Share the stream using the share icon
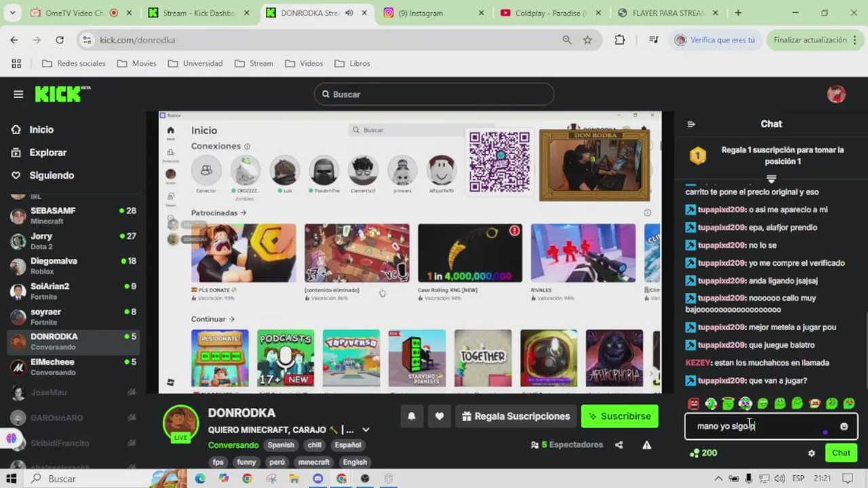Screen dimensions: 868x488 (x=619, y=445)
